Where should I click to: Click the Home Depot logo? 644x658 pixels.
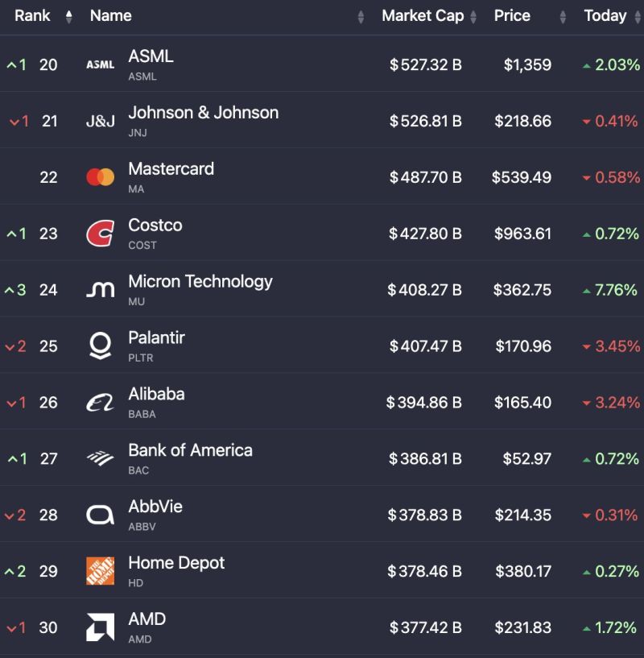point(100,571)
